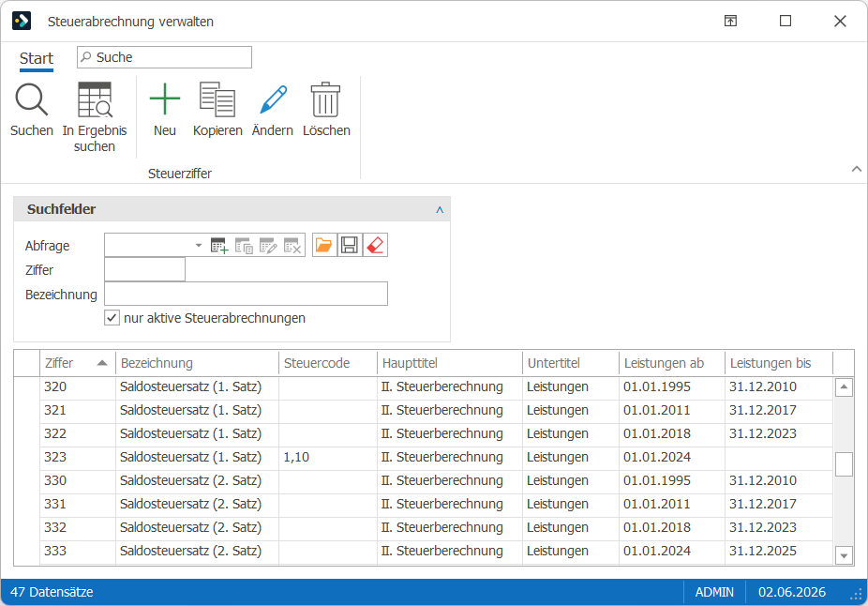The width and height of the screenshot is (868, 606).
Task: Select row with Ziffer 321
Action: pyautogui.click(x=423, y=411)
